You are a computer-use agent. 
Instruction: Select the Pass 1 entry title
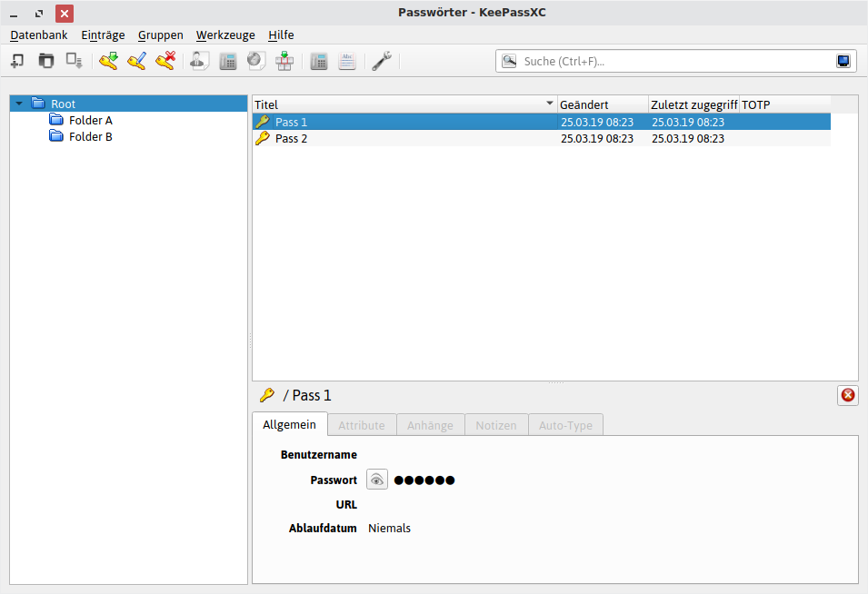291,123
